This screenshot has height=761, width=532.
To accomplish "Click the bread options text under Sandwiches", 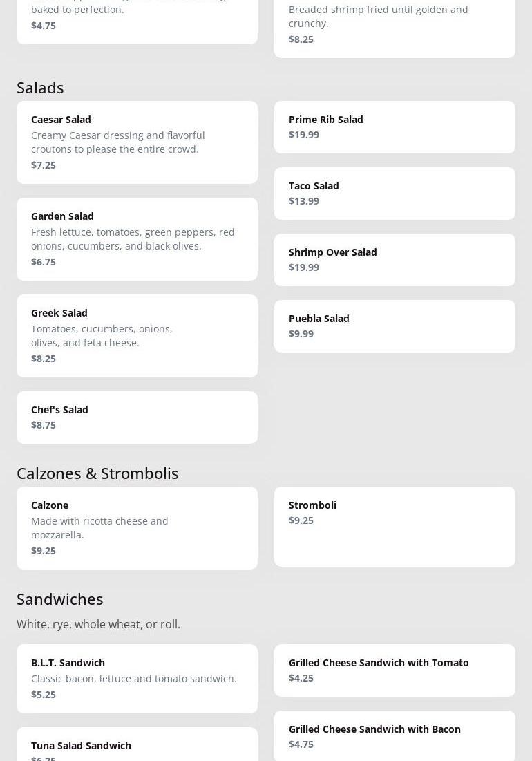I will [x=98, y=624].
